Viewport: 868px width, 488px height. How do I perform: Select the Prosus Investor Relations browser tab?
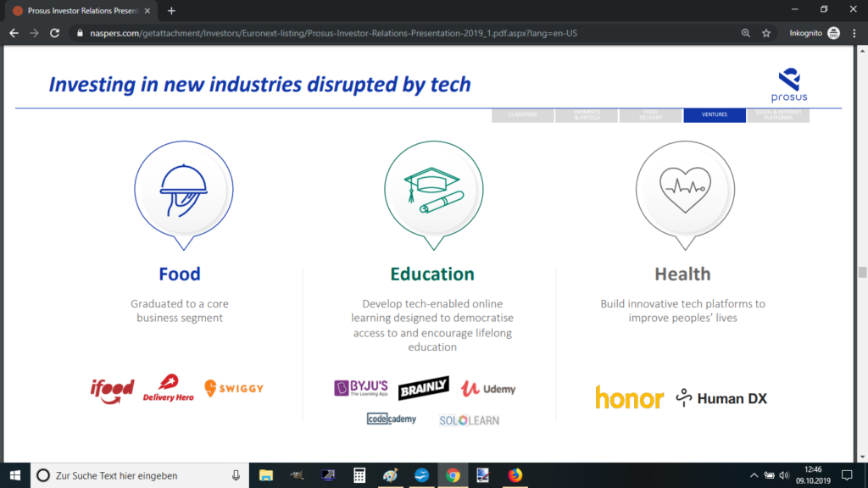[81, 10]
